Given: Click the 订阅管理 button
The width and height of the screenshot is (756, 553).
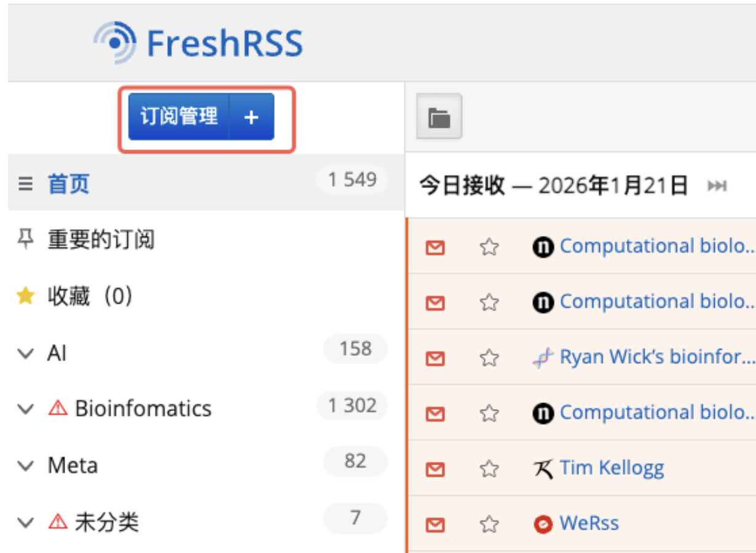Looking at the screenshot, I should (179, 117).
